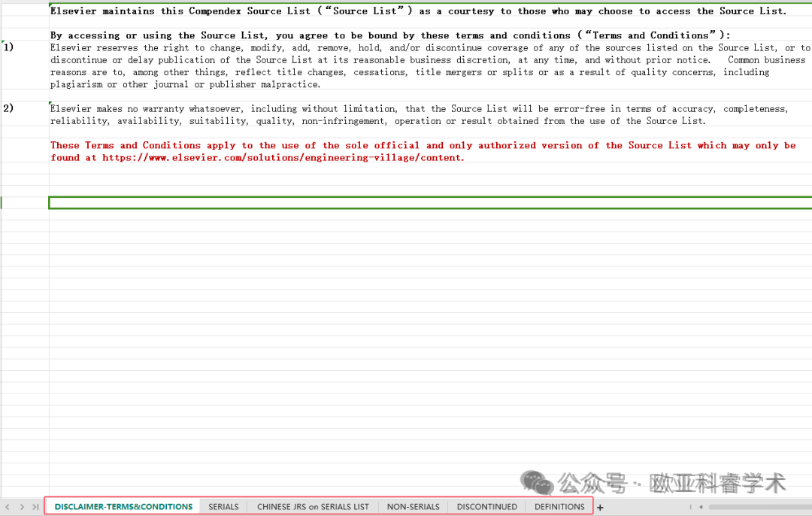The height and width of the screenshot is (516, 812).
Task: Open the DISCONTINUED sheet tab
Action: [486, 507]
